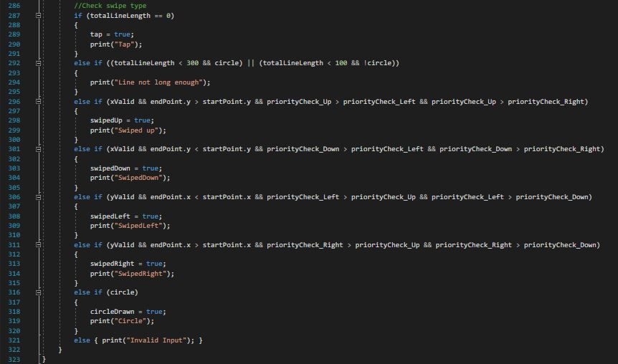
Task: Click "true" value on line 318
Action: click(154, 312)
